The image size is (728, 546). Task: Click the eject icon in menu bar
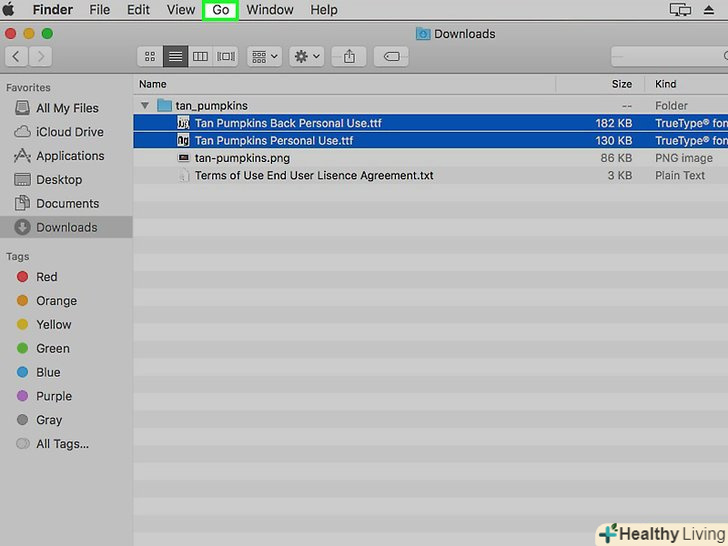(x=708, y=10)
